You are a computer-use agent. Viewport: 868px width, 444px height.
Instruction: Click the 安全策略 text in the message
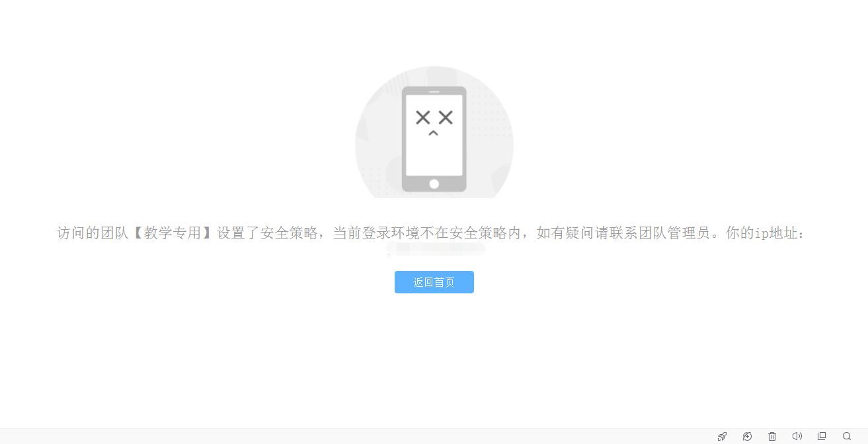click(x=289, y=233)
